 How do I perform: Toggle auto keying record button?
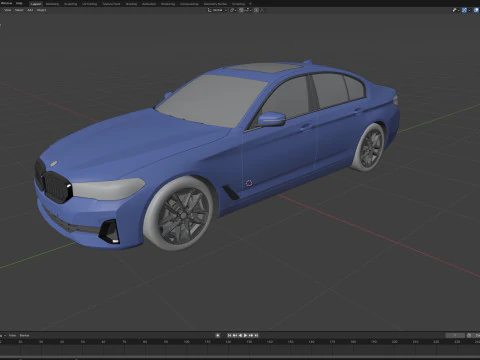pos(218,335)
